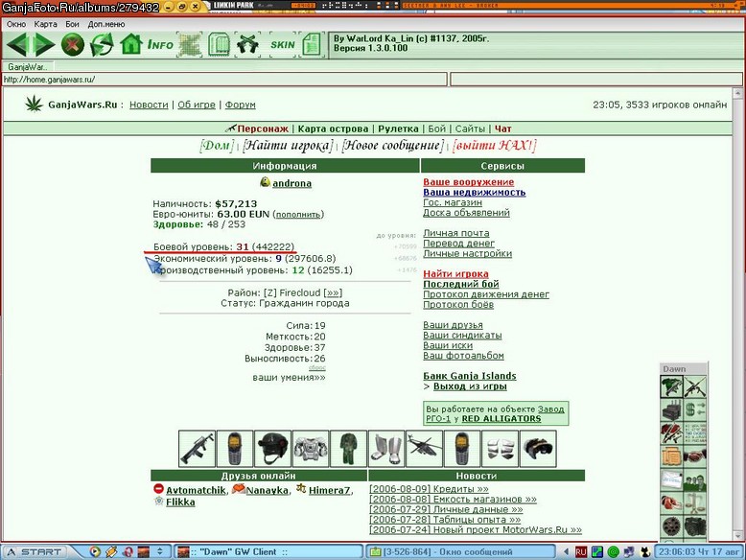746x560 pixels.
Task: Go to home with the green house icon
Action: tap(130, 44)
